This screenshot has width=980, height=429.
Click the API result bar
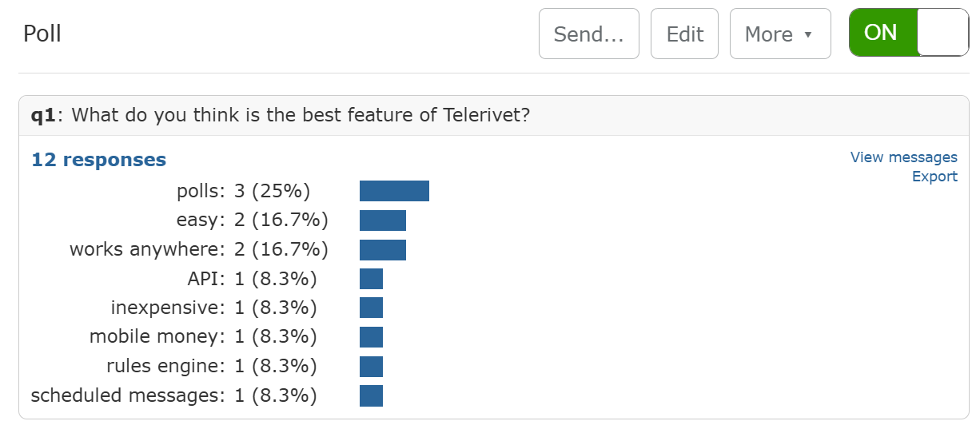(371, 279)
